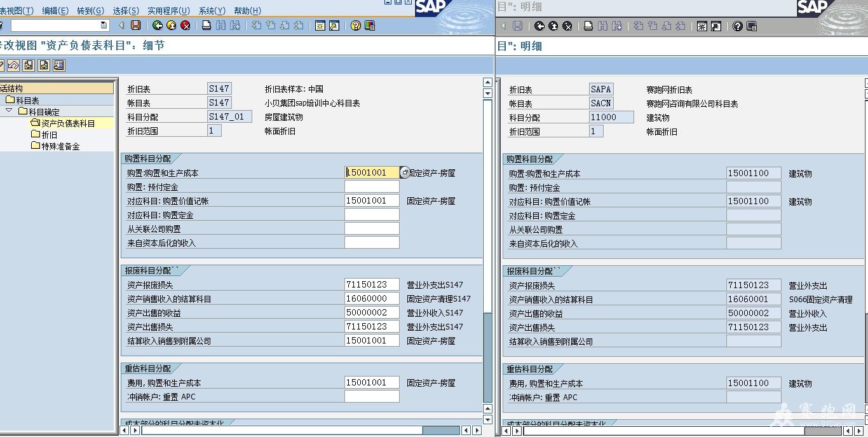The width and height of the screenshot is (868, 437).
Task: Click the text 赛跑网咨询有限公司科目表
Action: pyautogui.click(x=692, y=104)
